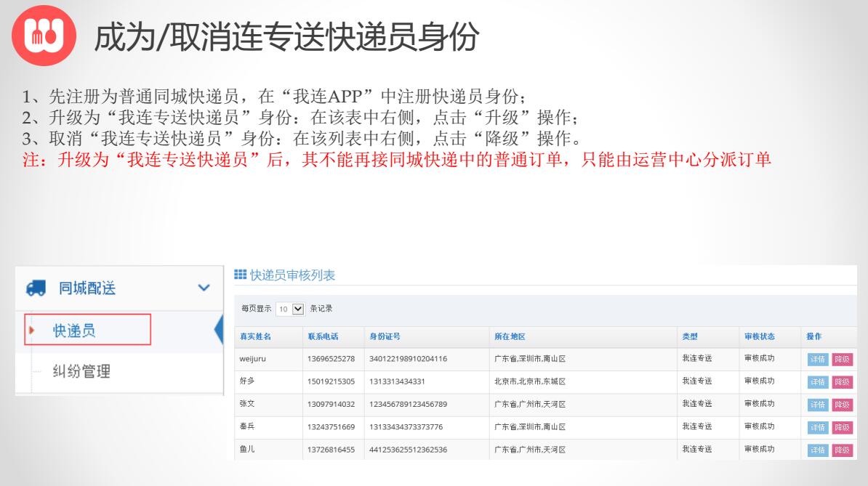Open 详情 in the 秦兵 row
This screenshot has height=486, width=868.
(818, 427)
